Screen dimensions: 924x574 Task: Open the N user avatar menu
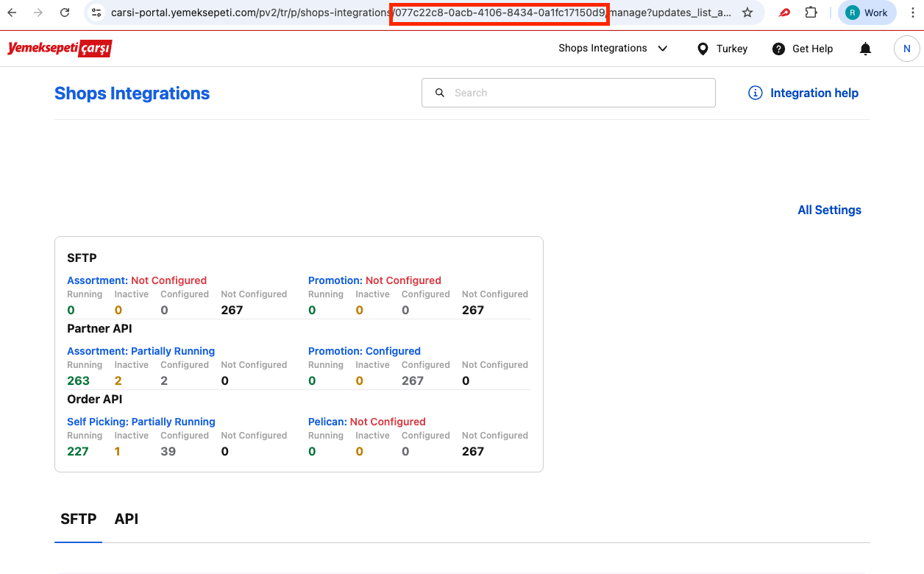coord(906,49)
